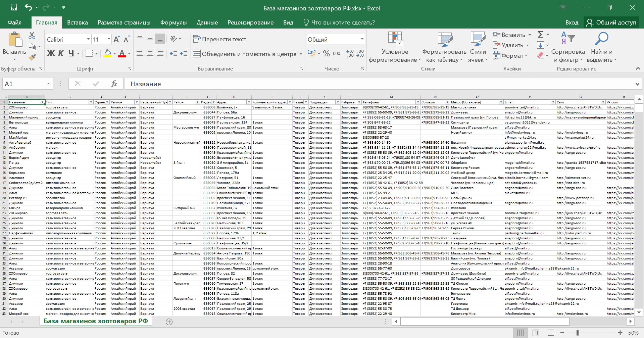Open the Calibri font name dropdown
This screenshot has height=338, width=644.
(x=88, y=39)
